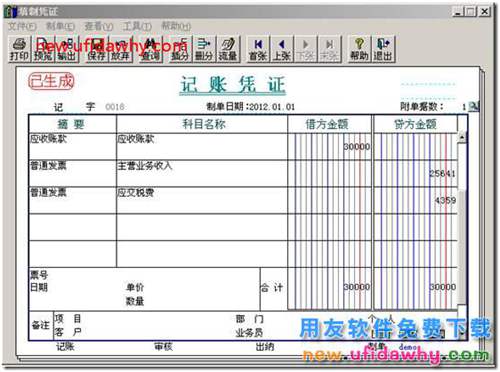Click the 客户 field label
The height and width of the screenshot is (372, 500).
pyautogui.click(x=68, y=332)
